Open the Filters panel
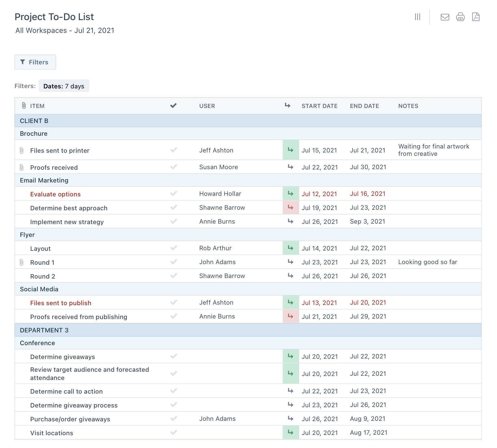The image size is (497, 448). coord(35,62)
